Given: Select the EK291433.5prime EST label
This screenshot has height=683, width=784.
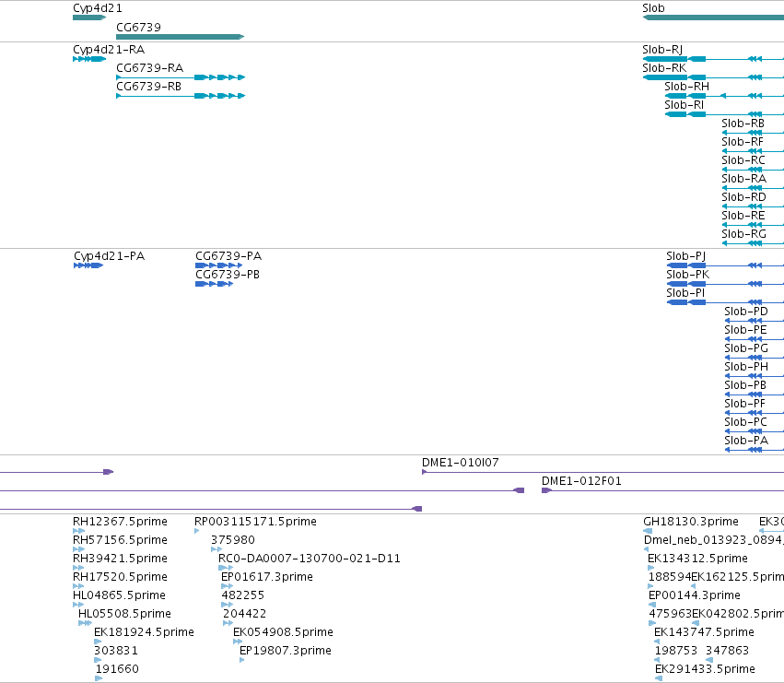Looking at the screenshot, I should pyautogui.click(x=705, y=669).
